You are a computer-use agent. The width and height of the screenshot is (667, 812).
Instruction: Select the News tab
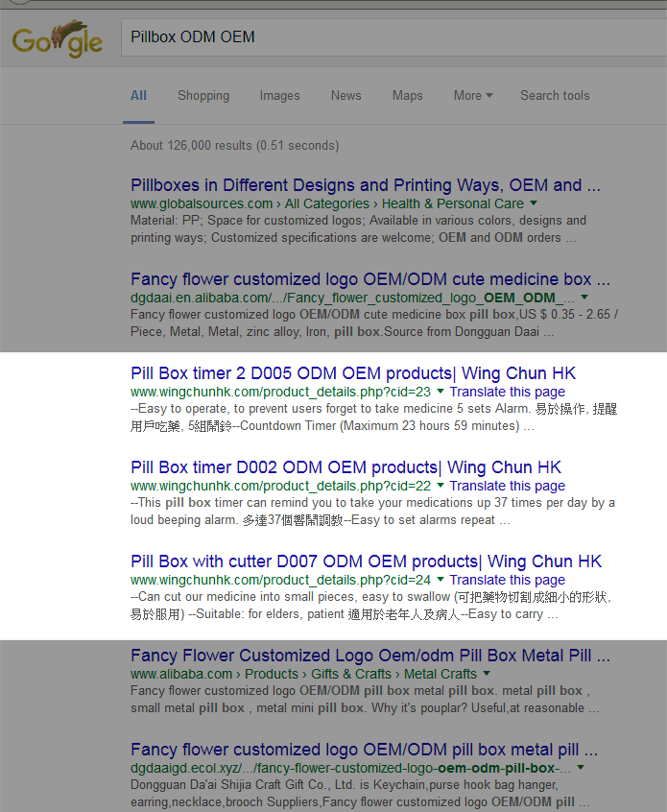pyautogui.click(x=345, y=96)
